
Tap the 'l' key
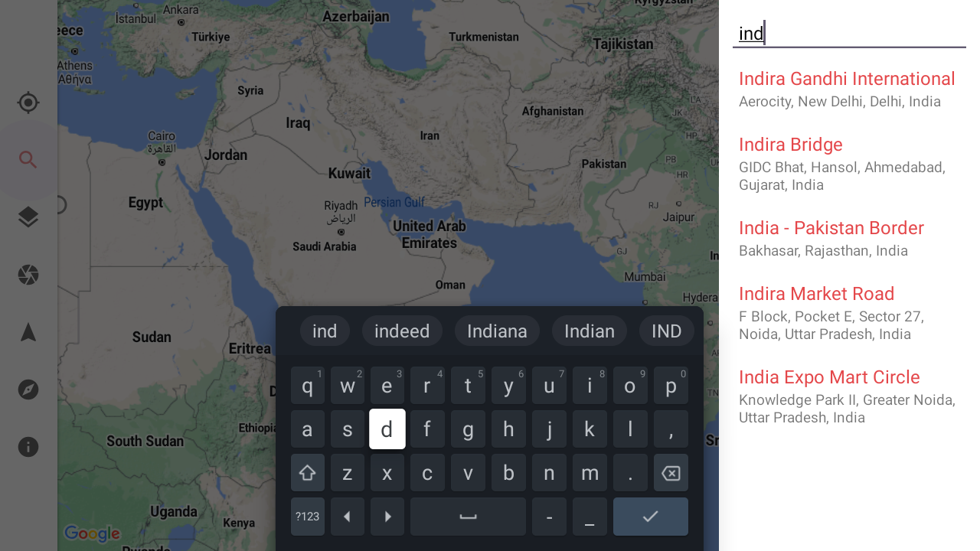point(630,429)
